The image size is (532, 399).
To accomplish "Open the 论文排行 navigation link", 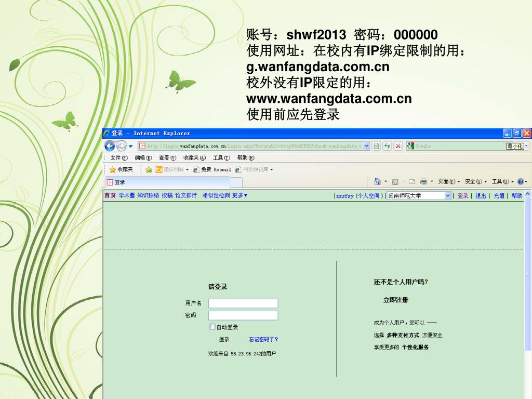I will coord(186,195).
